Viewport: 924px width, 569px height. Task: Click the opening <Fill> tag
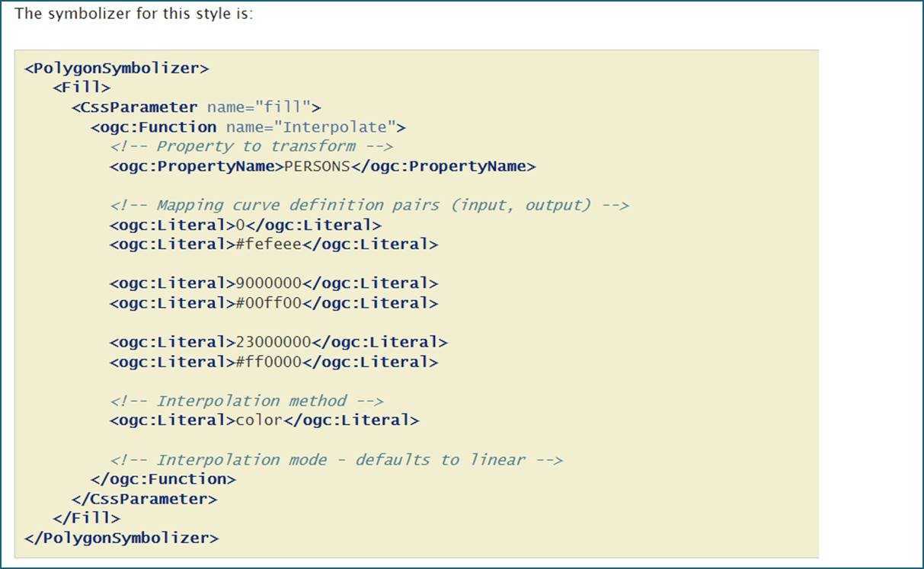[82, 88]
